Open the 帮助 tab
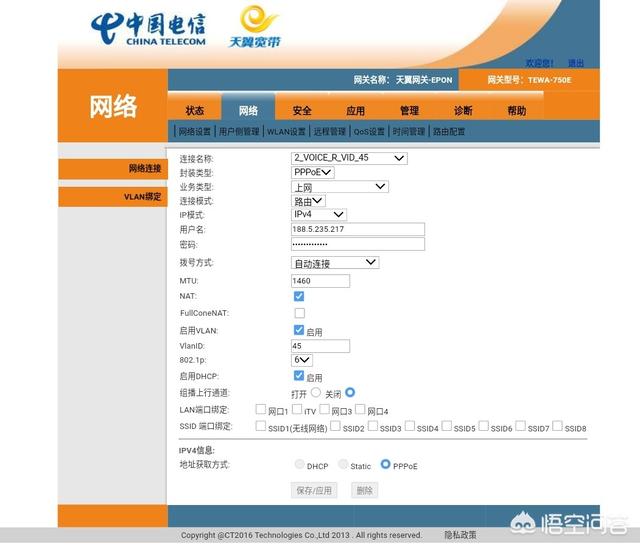 pos(517,111)
